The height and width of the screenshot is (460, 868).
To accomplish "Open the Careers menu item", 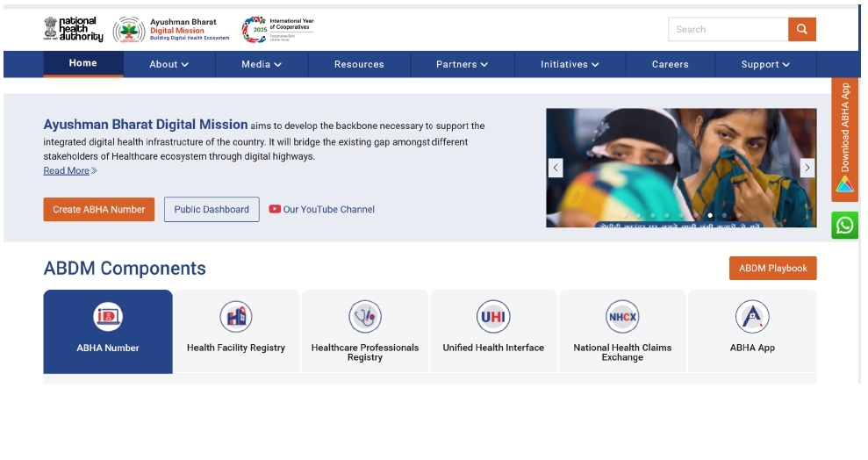I will point(670,64).
